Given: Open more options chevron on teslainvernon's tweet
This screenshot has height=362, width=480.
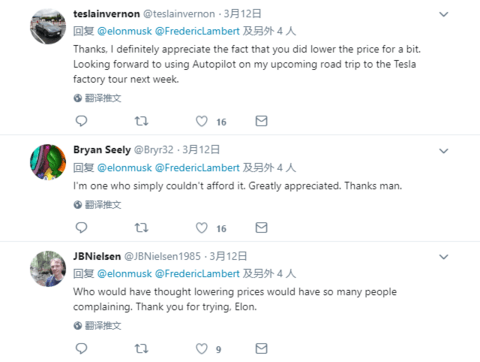Looking at the screenshot, I should click(443, 14).
